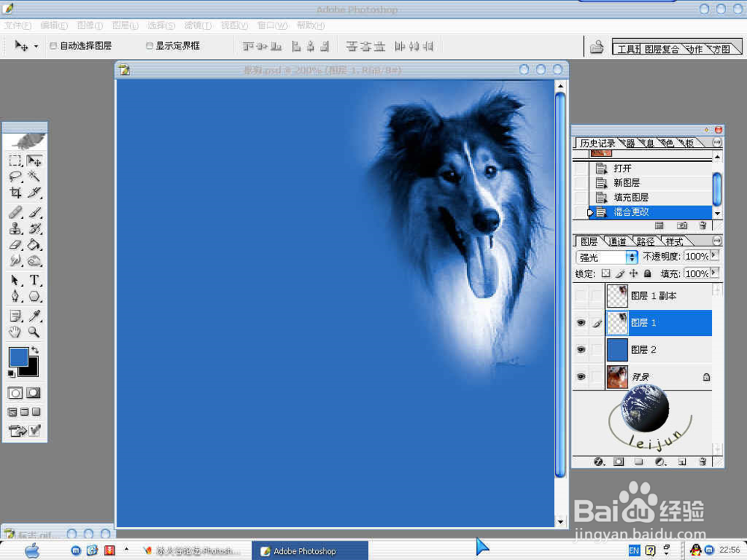Select the Hand tool
747x560 pixels.
[15, 332]
